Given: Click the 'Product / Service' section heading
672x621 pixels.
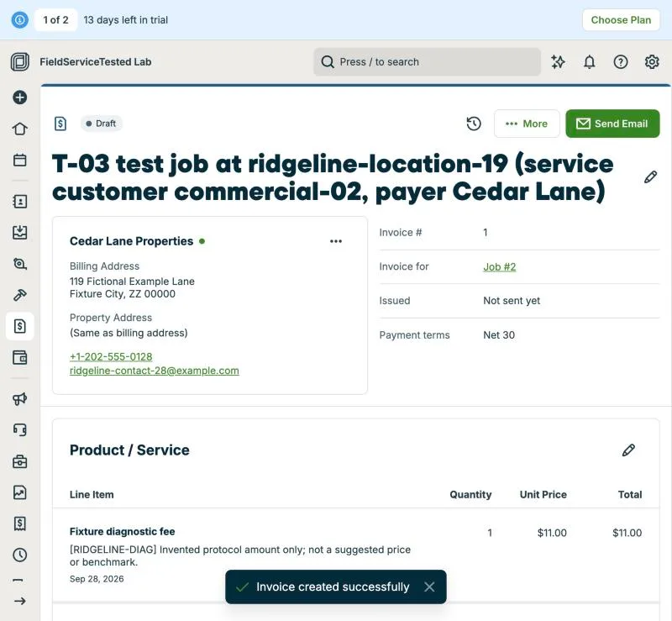Looking at the screenshot, I should click(x=129, y=450).
